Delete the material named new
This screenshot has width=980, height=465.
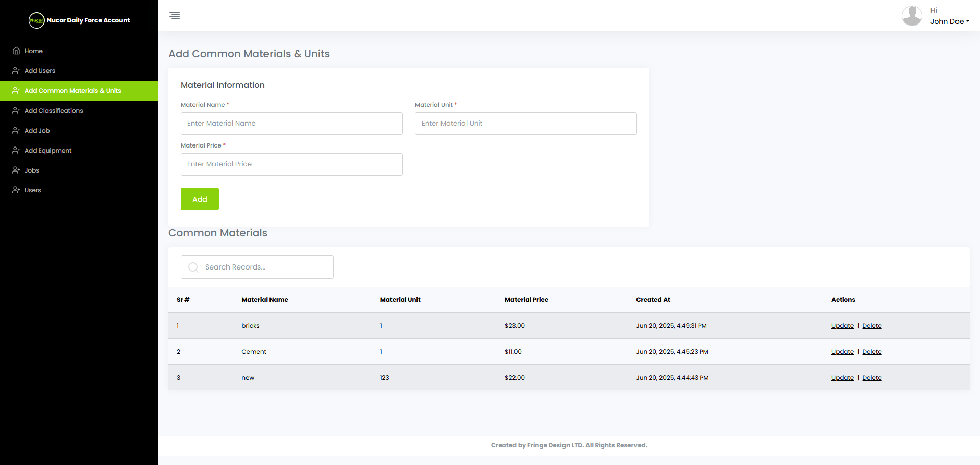(x=872, y=378)
